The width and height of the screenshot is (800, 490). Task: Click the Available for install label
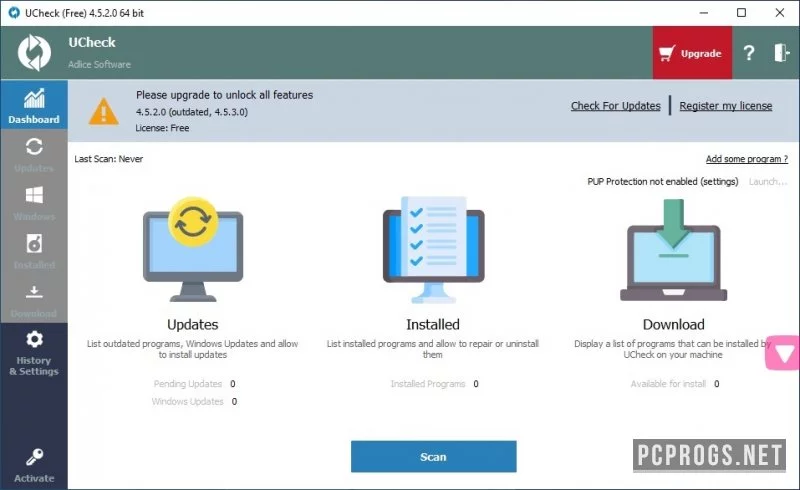coord(668,383)
